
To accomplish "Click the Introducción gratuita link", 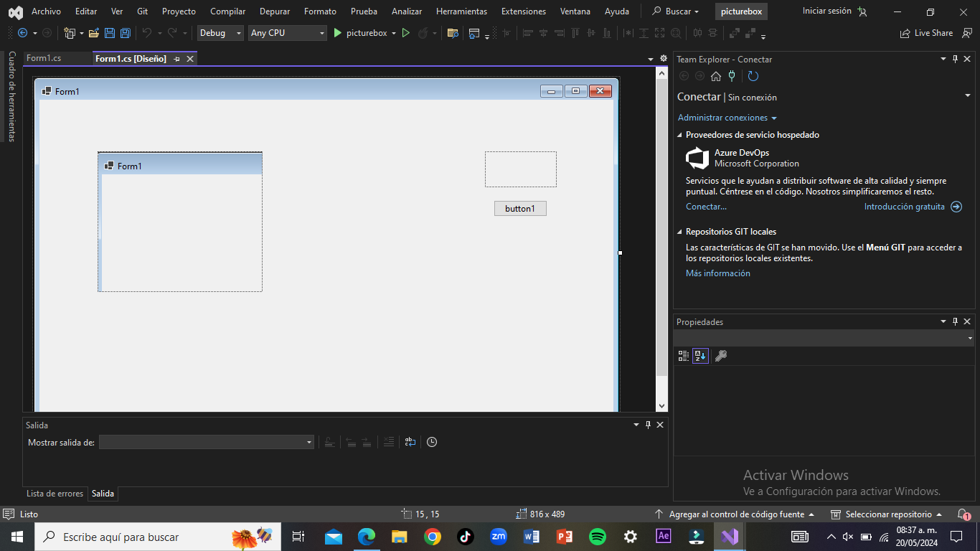I will coord(904,207).
